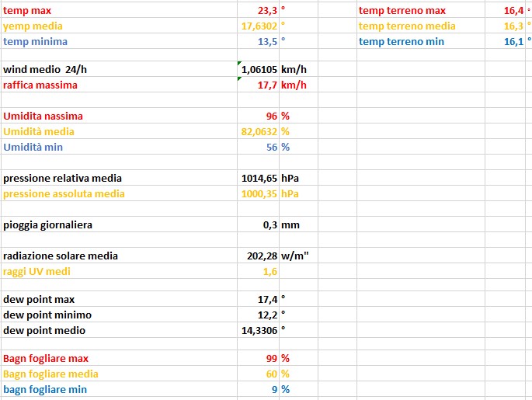532x400 pixels.
Task: Select the 82,0632 humidity value cell
Action: pos(259,131)
